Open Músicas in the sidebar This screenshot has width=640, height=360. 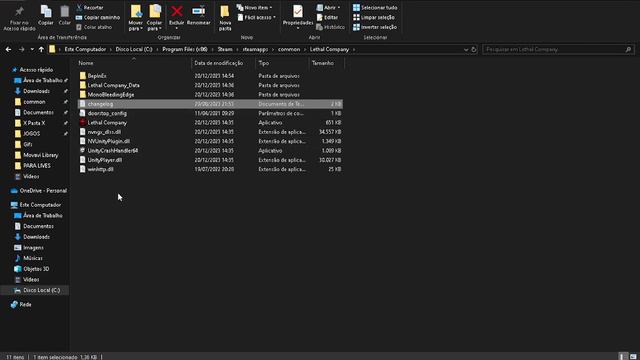[33, 258]
